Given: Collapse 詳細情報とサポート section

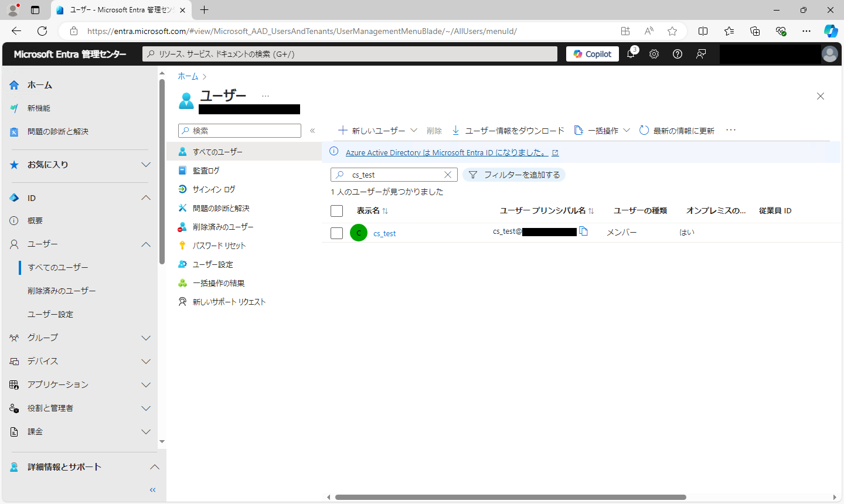Looking at the screenshot, I should [155, 467].
